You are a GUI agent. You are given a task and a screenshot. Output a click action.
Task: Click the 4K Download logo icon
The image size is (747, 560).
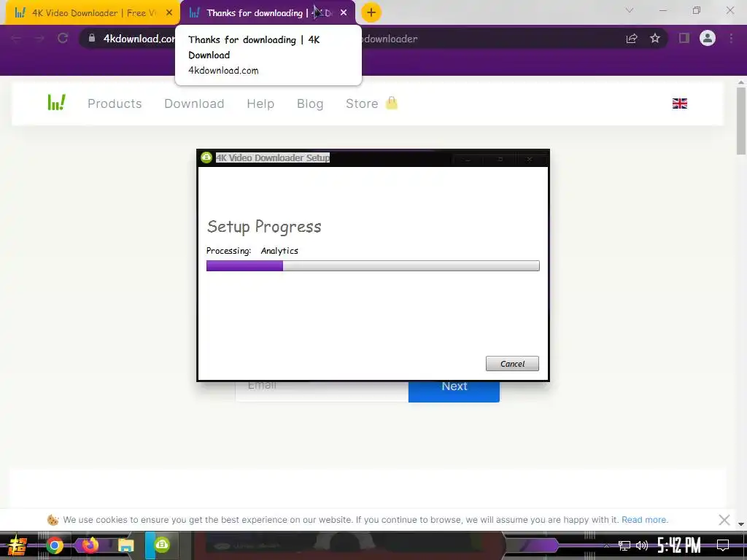click(x=56, y=102)
